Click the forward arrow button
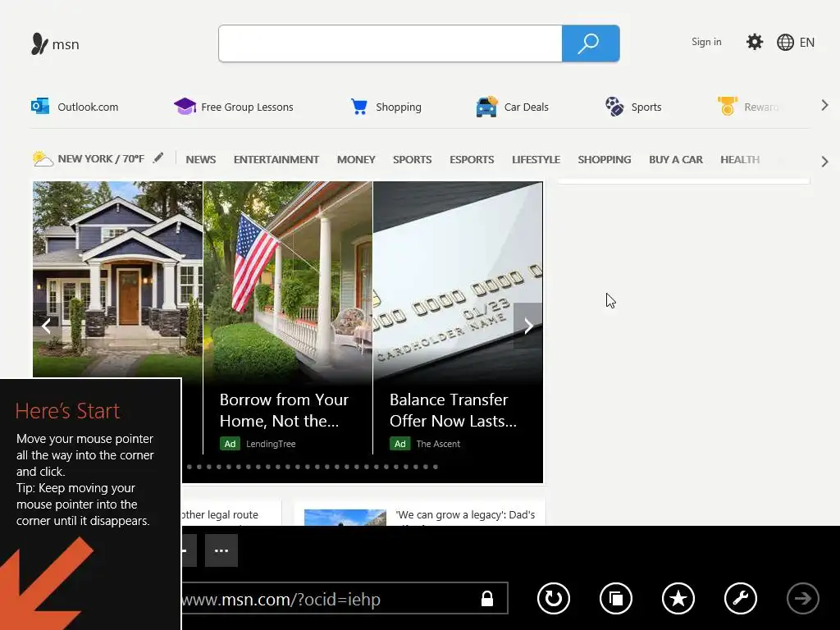 pos(802,598)
